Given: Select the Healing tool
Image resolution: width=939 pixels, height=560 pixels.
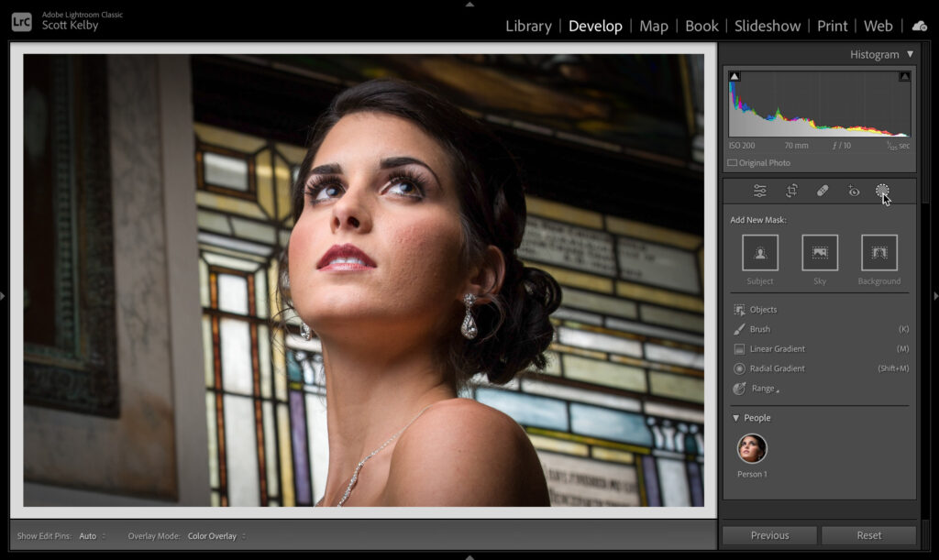Looking at the screenshot, I should (x=823, y=191).
